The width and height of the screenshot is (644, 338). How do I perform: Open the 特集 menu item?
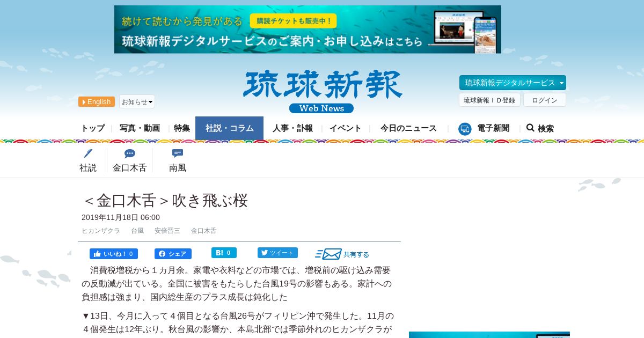point(182,128)
